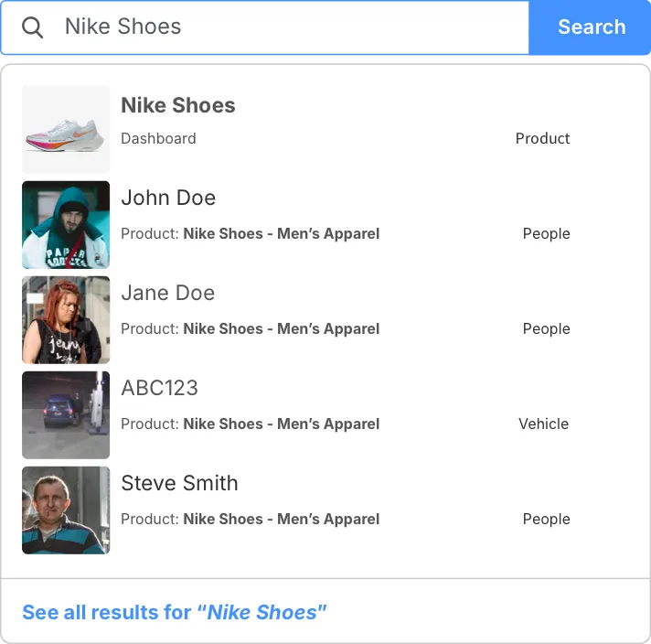Click product description under Steve Smith
Screen dimensions: 651x644
tap(251, 519)
